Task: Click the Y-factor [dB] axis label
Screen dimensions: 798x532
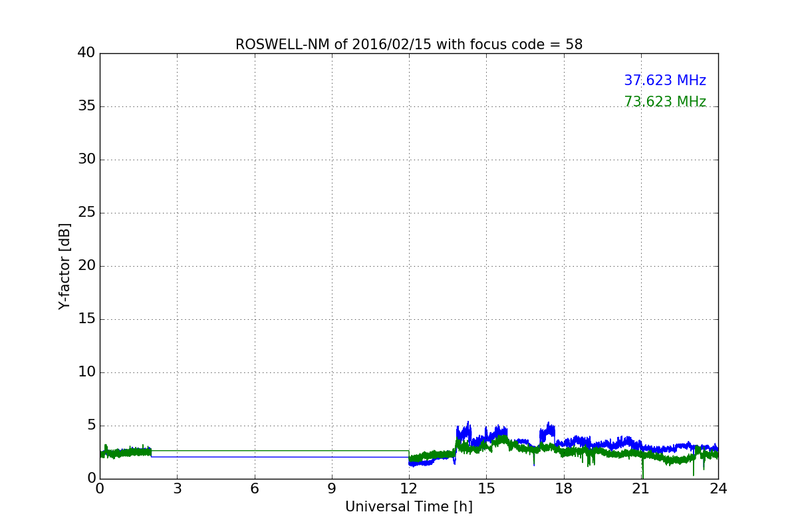Action: [65, 266]
